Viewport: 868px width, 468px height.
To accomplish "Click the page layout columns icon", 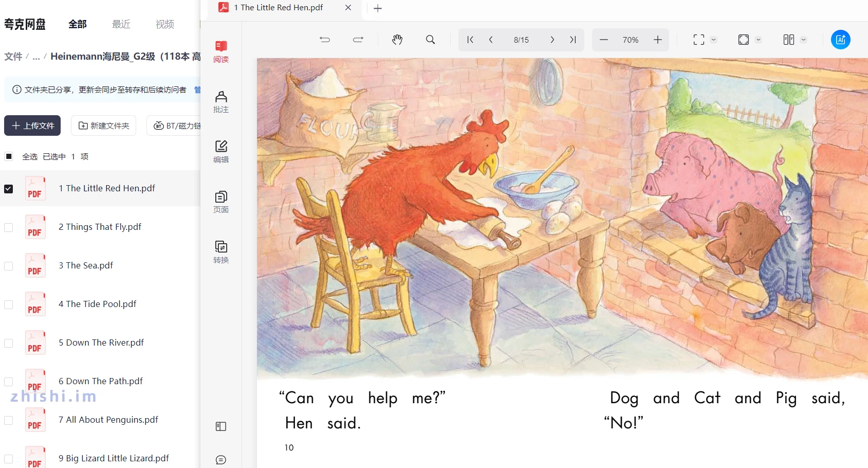I will pyautogui.click(x=789, y=40).
